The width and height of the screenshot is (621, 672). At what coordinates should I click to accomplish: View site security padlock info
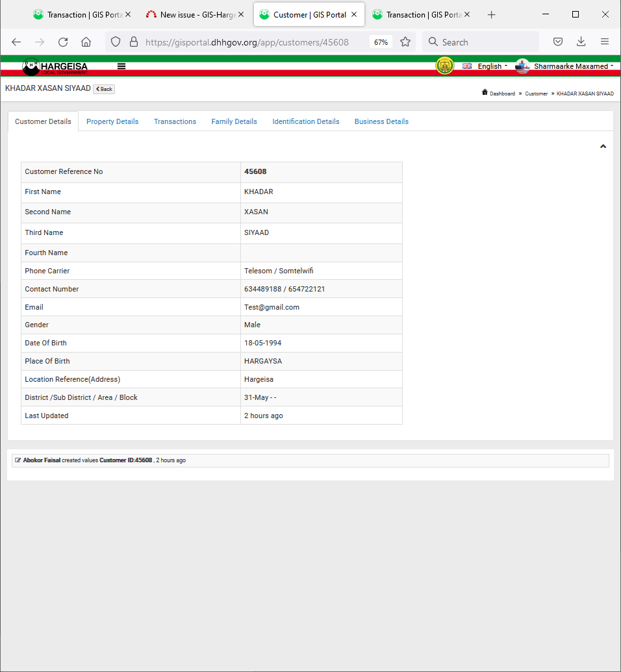pos(134,42)
